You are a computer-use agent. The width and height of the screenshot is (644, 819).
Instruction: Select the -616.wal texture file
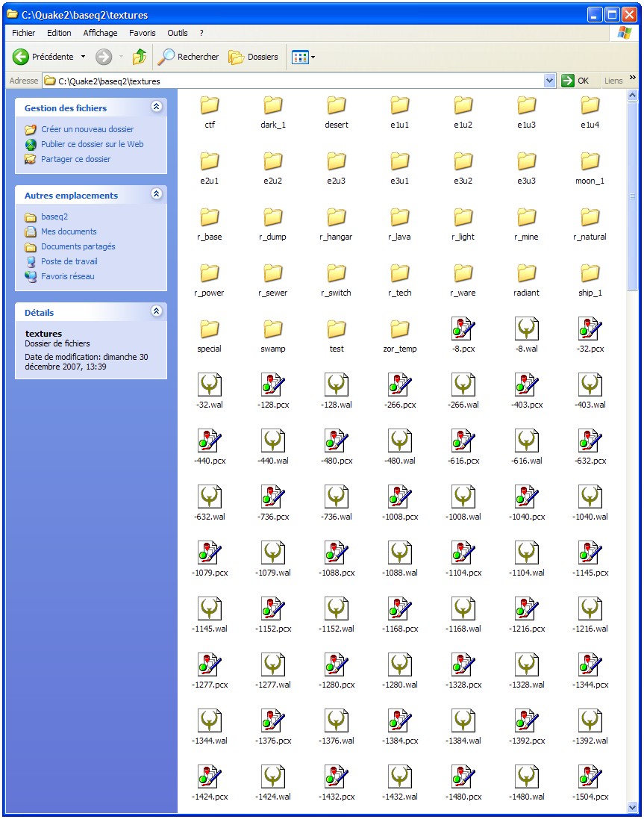click(x=527, y=440)
